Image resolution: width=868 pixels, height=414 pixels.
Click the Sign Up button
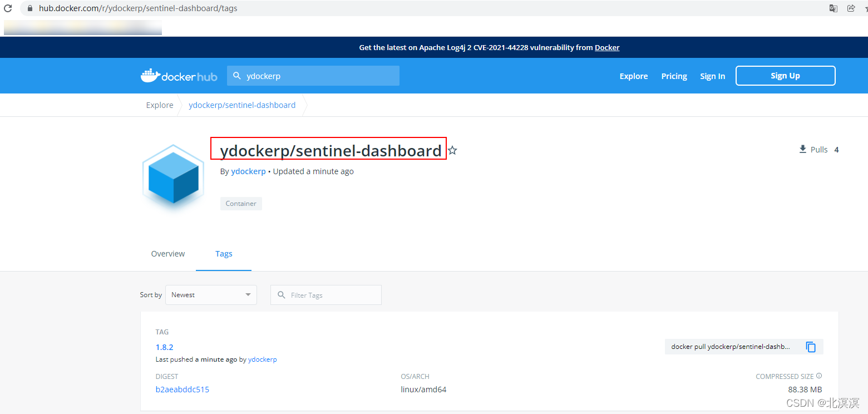pyautogui.click(x=785, y=76)
